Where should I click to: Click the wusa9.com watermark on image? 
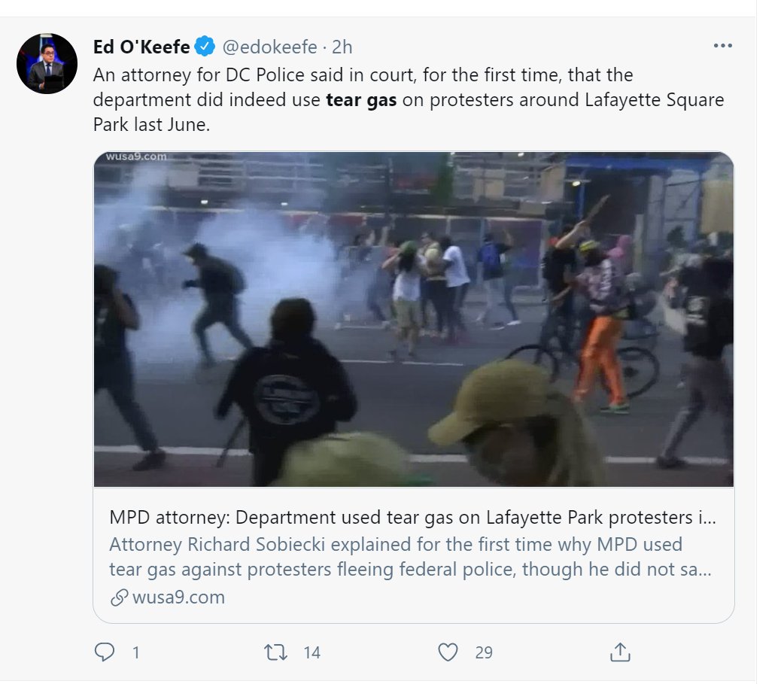[136, 157]
